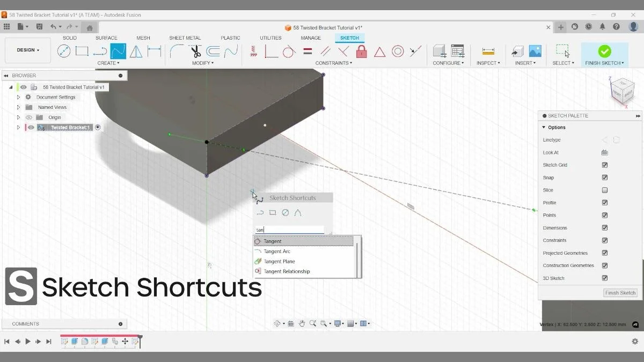The image size is (644, 362).
Task: Expand the Origin folder in browser
Action: tap(17, 117)
